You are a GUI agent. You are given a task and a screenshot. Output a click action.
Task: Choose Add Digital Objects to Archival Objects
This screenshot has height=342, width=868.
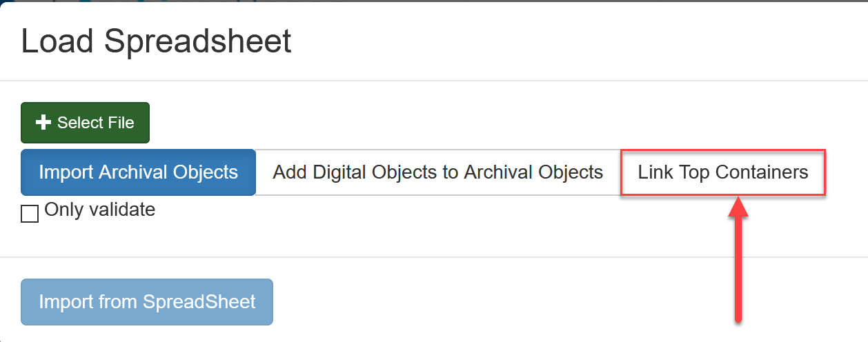point(437,172)
